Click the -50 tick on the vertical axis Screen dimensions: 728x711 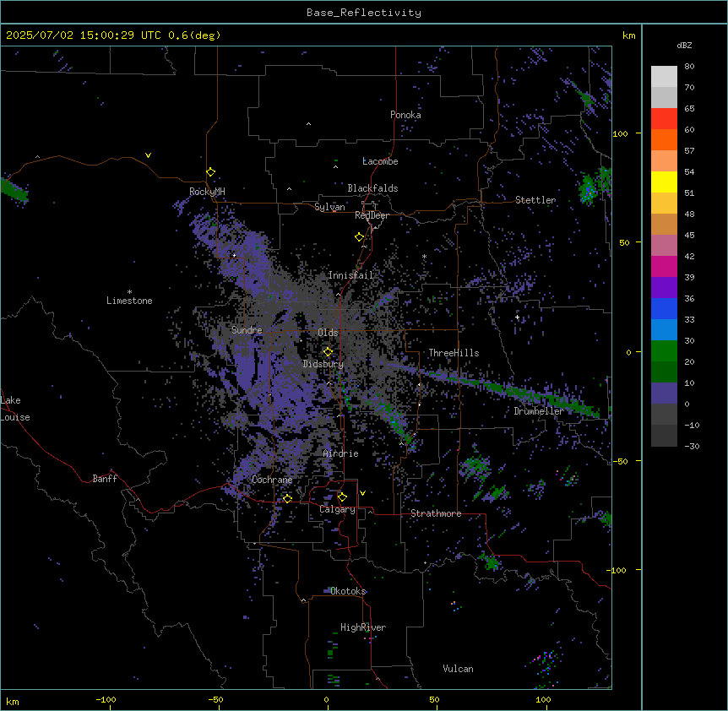620,461
